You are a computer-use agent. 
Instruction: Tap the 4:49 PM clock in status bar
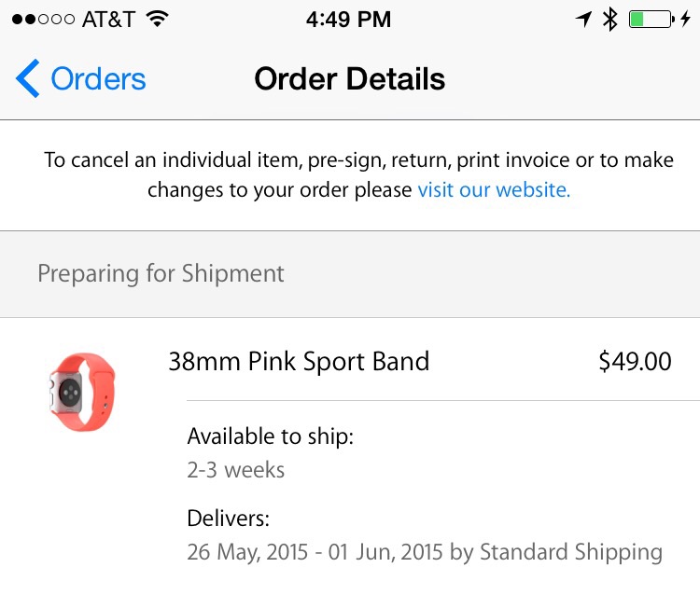point(349,20)
